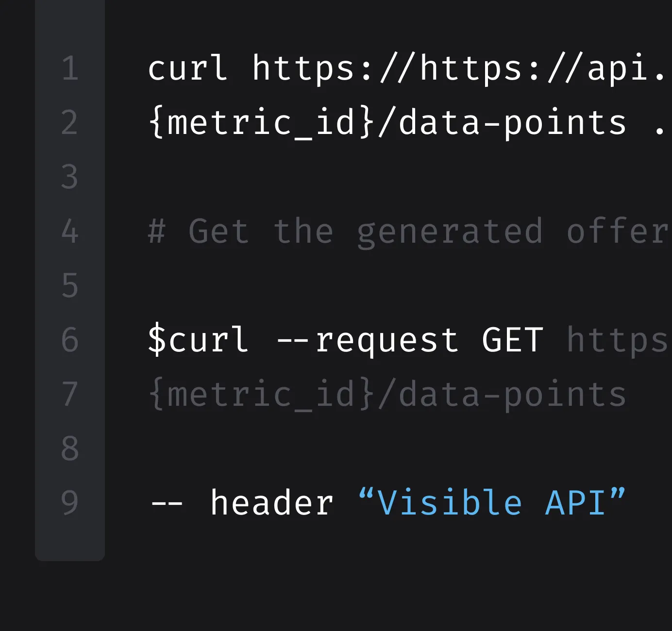Click line number 9 in the gutter
Screen dimensions: 672x631
click(70, 502)
